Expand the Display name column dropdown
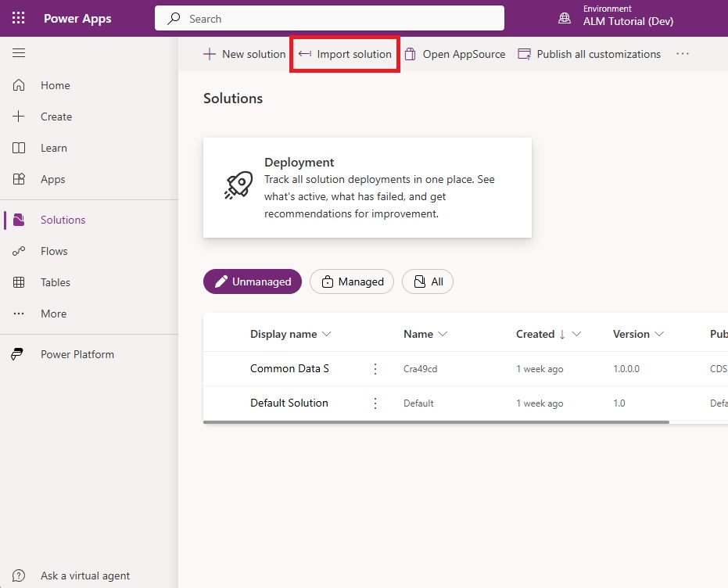Image resolution: width=728 pixels, height=588 pixels. tap(326, 334)
